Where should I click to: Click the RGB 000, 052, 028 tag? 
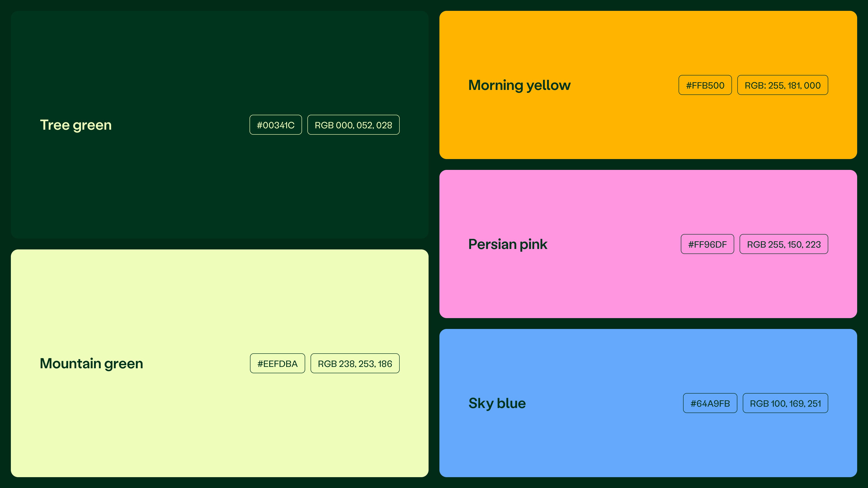pos(353,125)
